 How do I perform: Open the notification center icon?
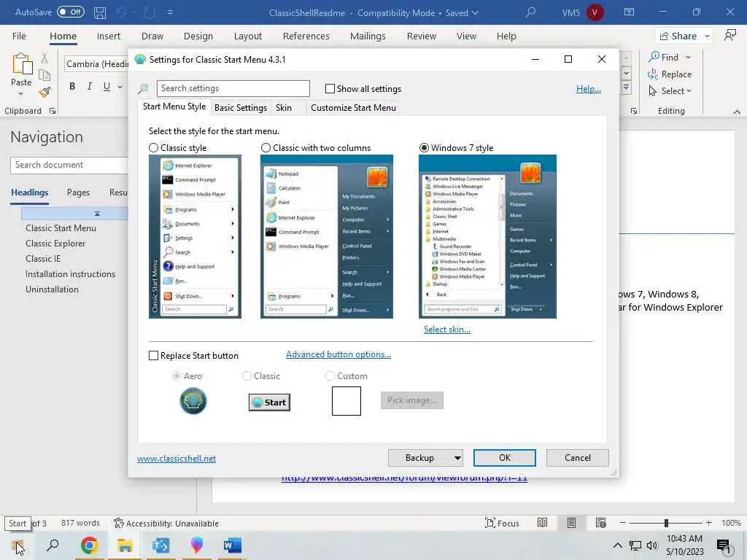pos(724,546)
